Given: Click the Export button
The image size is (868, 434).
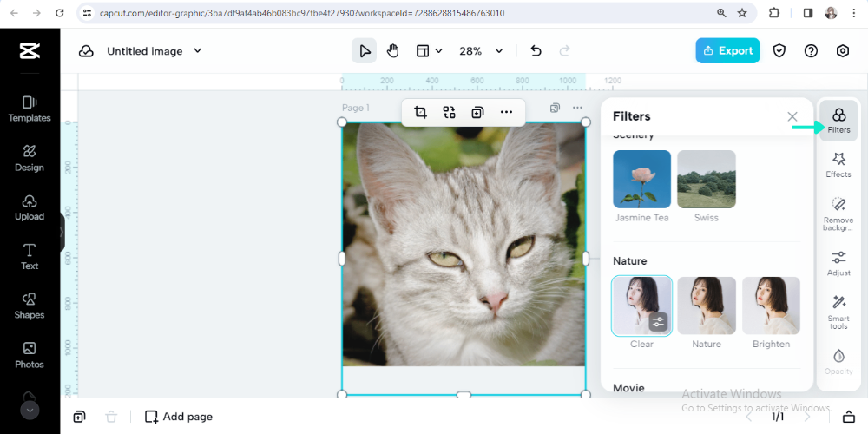Looking at the screenshot, I should pyautogui.click(x=727, y=51).
